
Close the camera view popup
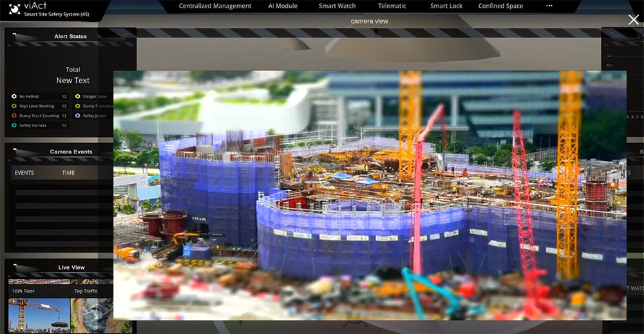click(634, 20)
